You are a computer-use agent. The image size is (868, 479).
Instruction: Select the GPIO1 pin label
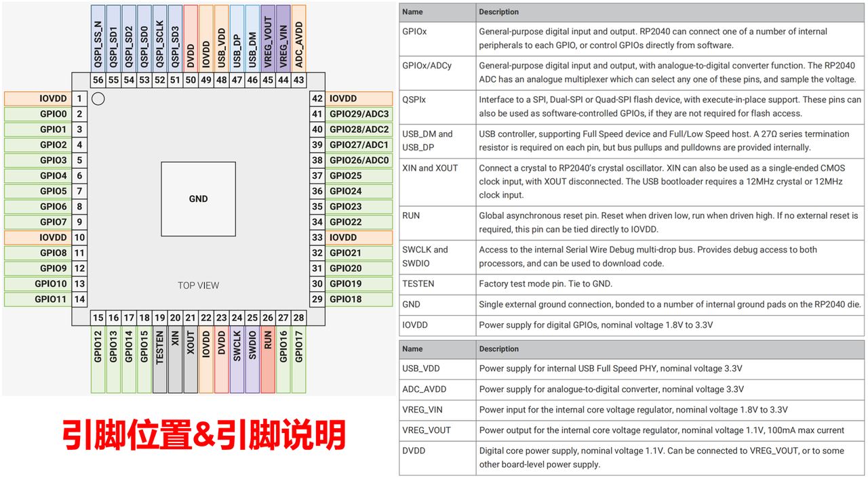point(38,129)
